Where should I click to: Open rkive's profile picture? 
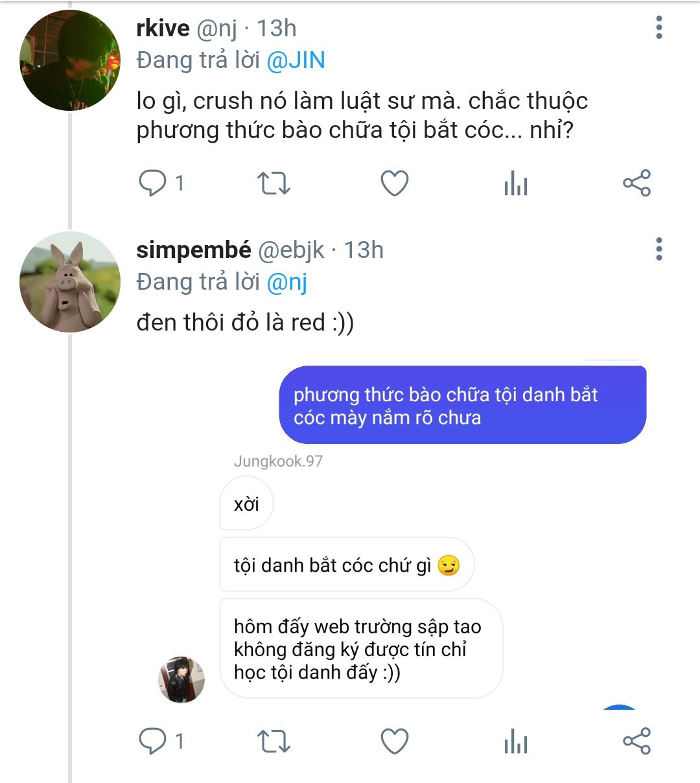click(x=70, y=60)
